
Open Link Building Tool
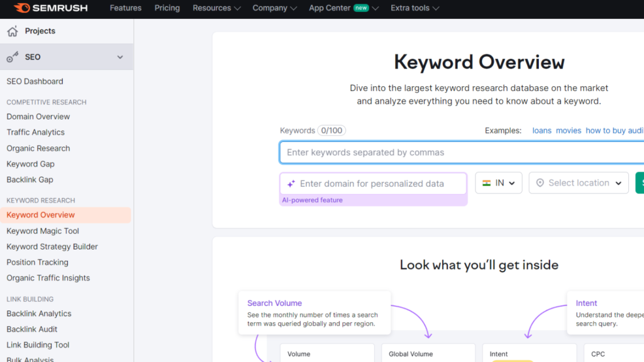(38, 345)
